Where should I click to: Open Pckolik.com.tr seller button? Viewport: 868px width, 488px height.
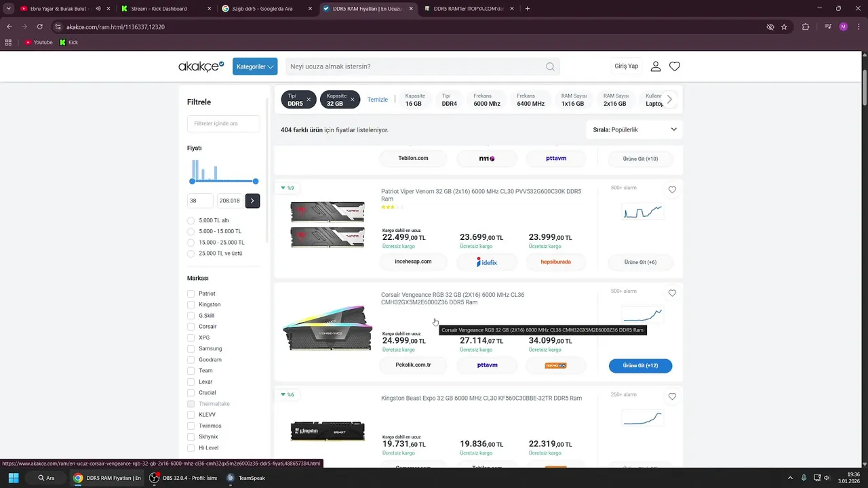click(x=413, y=365)
